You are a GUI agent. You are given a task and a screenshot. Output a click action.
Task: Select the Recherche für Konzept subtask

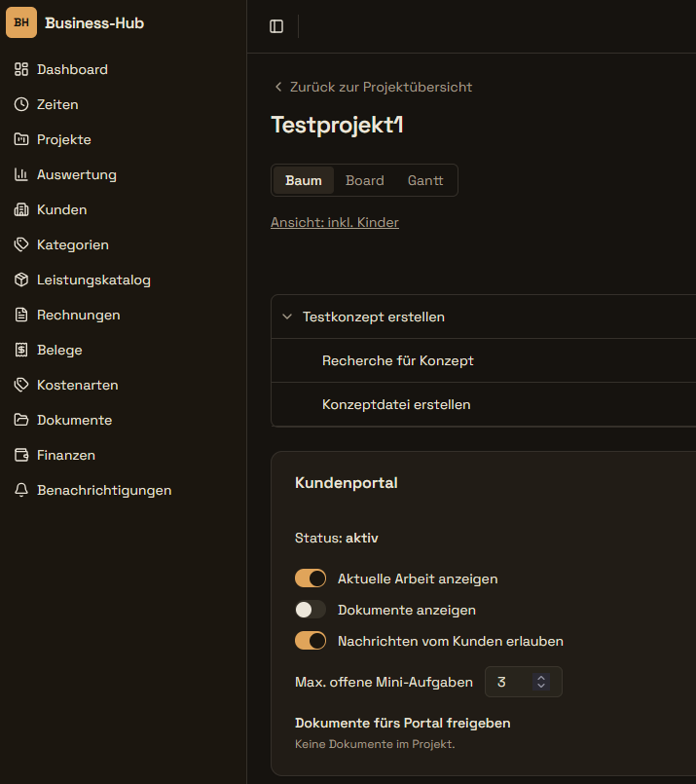point(483,360)
